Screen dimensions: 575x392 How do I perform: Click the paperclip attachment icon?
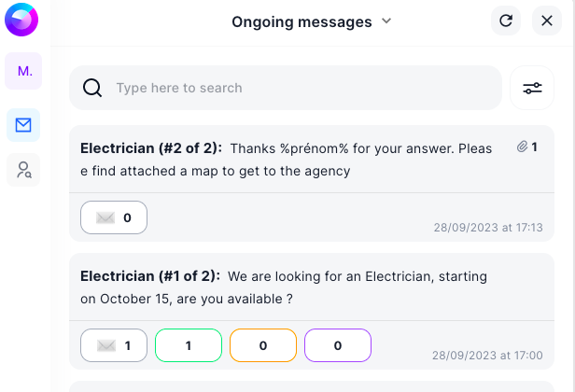tap(522, 147)
